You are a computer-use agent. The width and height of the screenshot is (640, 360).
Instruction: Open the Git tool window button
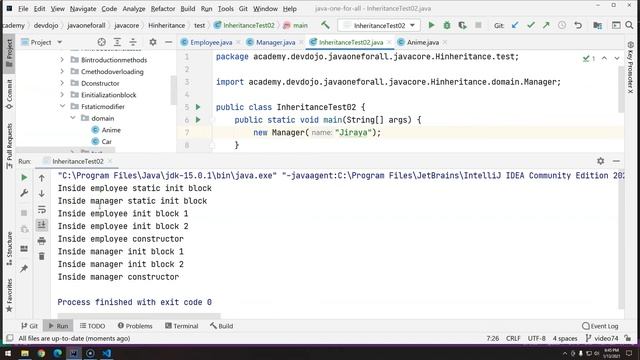(x=29, y=326)
